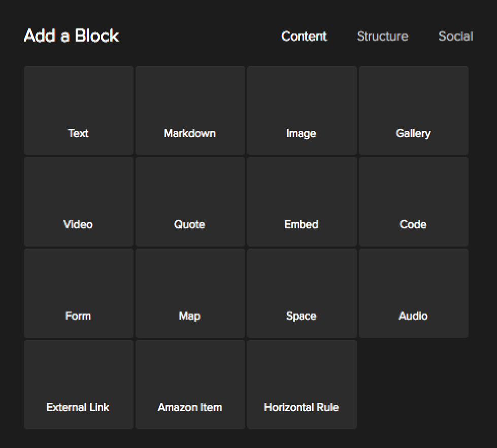The height and width of the screenshot is (448, 497).
Task: Show the Social blocks tab
Action: (x=455, y=37)
